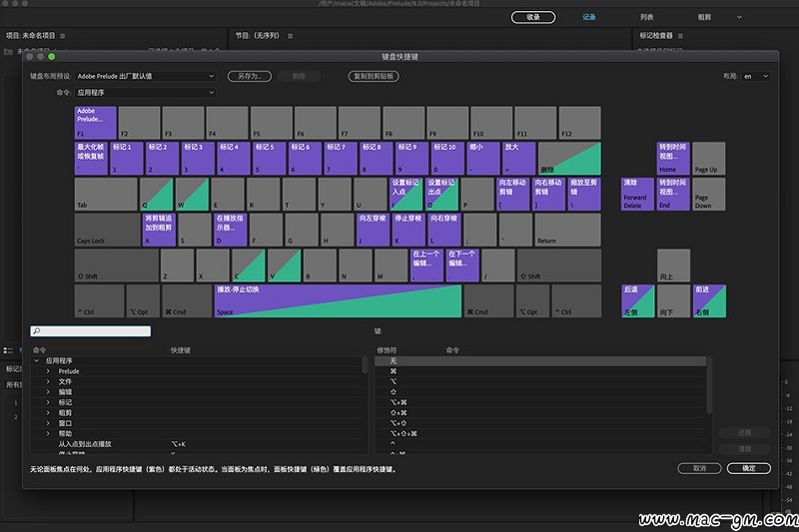Click the 删除 key on the keyboard

tap(569, 159)
